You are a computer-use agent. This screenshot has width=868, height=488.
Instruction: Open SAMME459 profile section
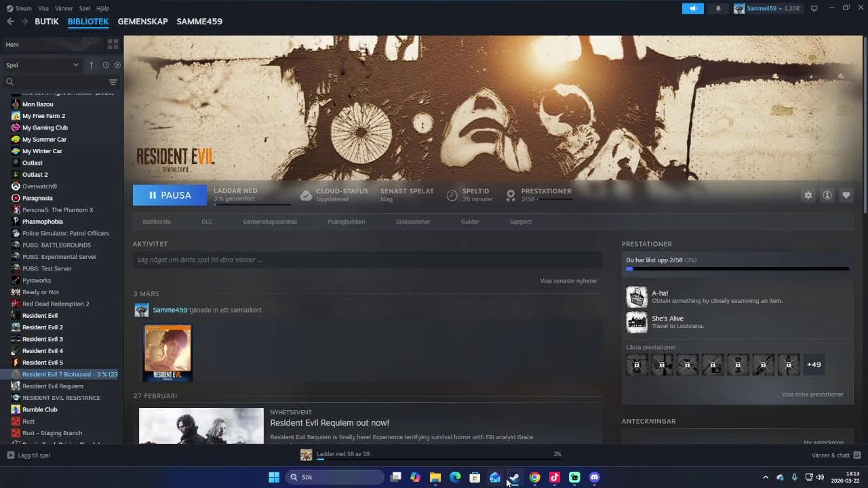click(199, 21)
